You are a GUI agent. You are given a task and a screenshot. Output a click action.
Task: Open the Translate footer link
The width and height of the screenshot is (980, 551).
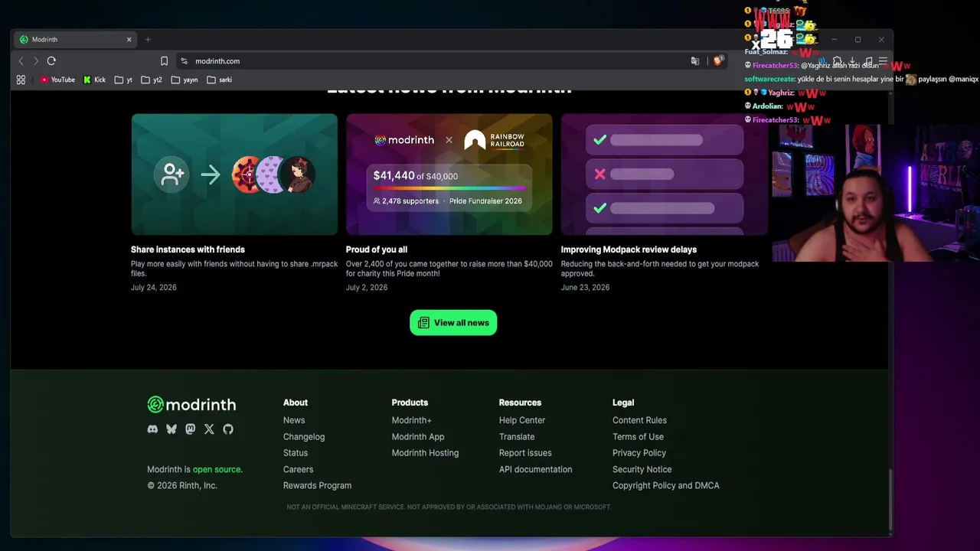tap(517, 437)
